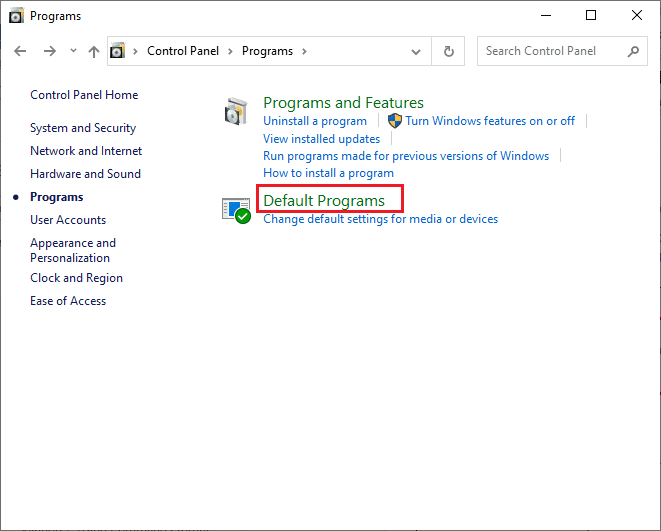Open the recent locations dropdown arrow

pyautogui.click(x=73, y=51)
